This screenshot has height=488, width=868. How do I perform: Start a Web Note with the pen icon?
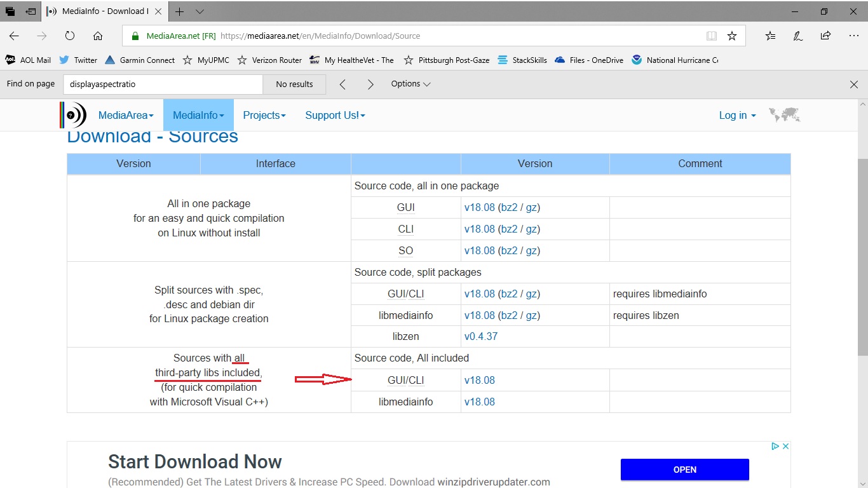[x=798, y=36]
